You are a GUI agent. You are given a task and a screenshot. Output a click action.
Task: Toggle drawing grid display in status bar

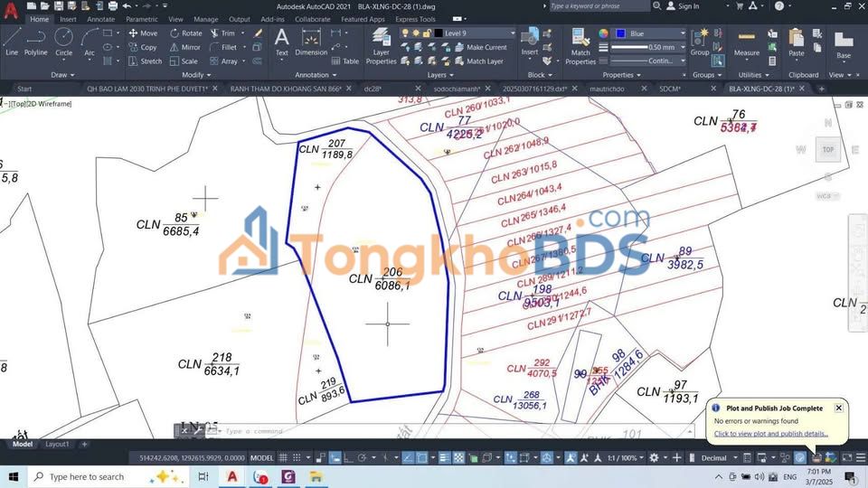coord(283,457)
